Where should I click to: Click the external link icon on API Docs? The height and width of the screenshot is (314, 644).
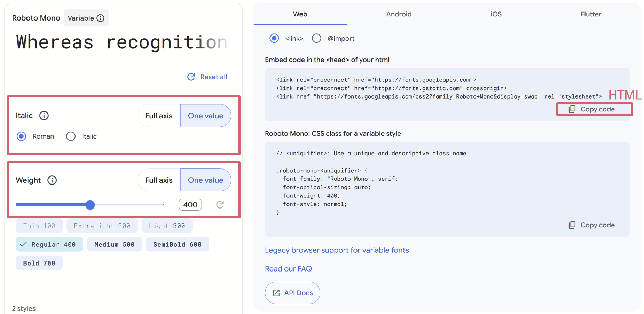coord(276,293)
